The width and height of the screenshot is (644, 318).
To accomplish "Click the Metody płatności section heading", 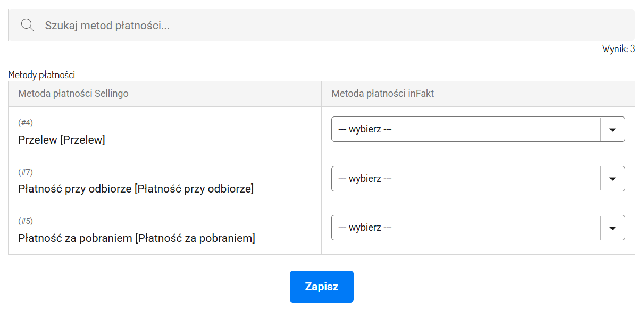I will 41,75.
